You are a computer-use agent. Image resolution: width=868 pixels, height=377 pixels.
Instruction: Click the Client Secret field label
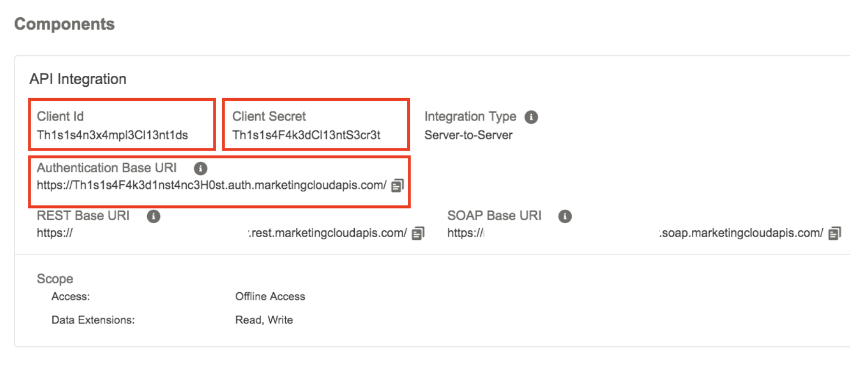(x=269, y=117)
